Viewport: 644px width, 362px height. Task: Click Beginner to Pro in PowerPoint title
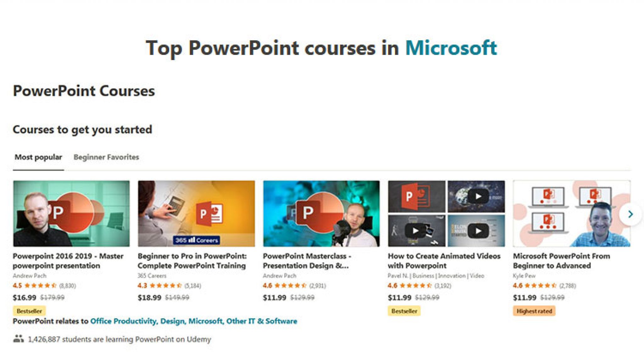(192, 261)
